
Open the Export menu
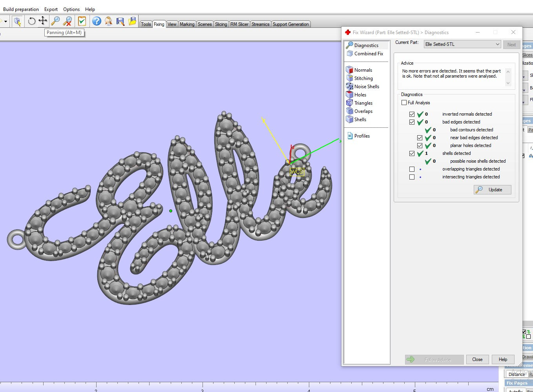pos(51,9)
